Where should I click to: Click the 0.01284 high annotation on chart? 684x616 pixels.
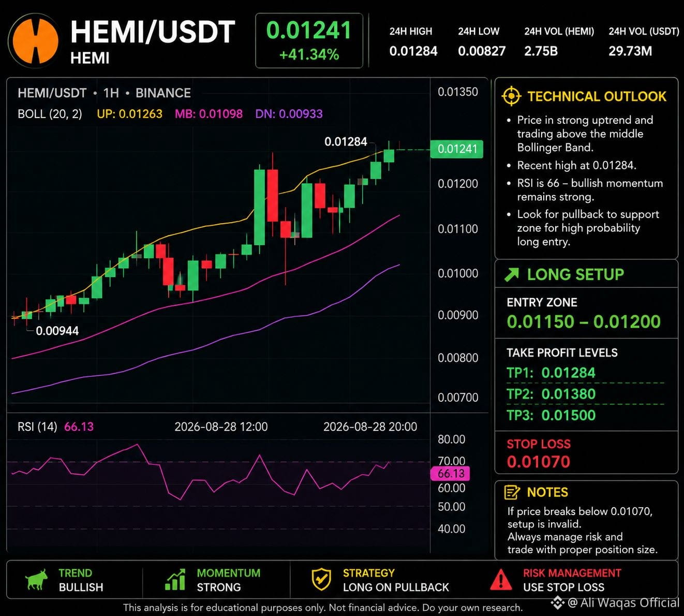coord(346,142)
